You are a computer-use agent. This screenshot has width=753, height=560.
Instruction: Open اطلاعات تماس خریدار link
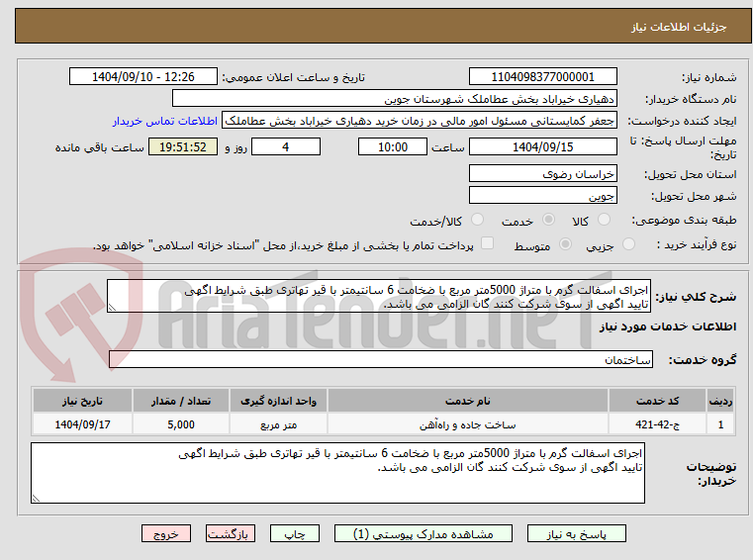165,121
